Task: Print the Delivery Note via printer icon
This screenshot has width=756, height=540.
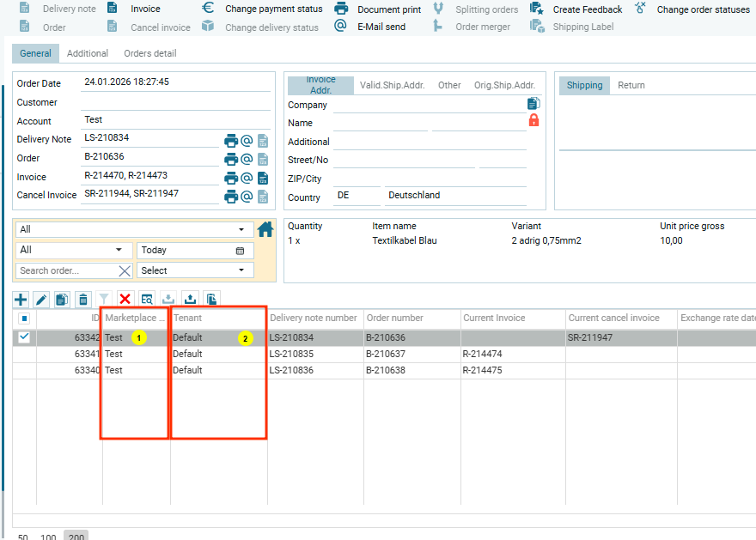Action: pyautogui.click(x=230, y=141)
